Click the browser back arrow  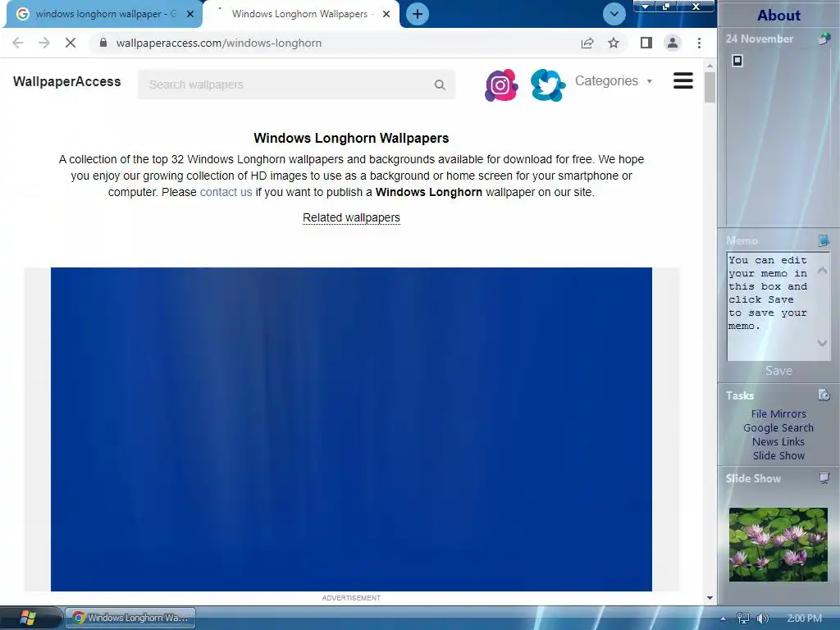coord(18,43)
